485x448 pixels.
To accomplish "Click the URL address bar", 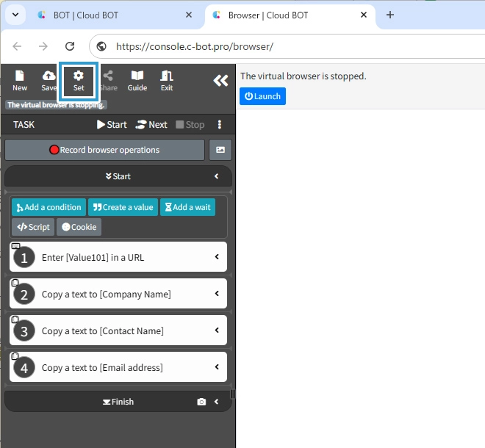I will click(294, 46).
